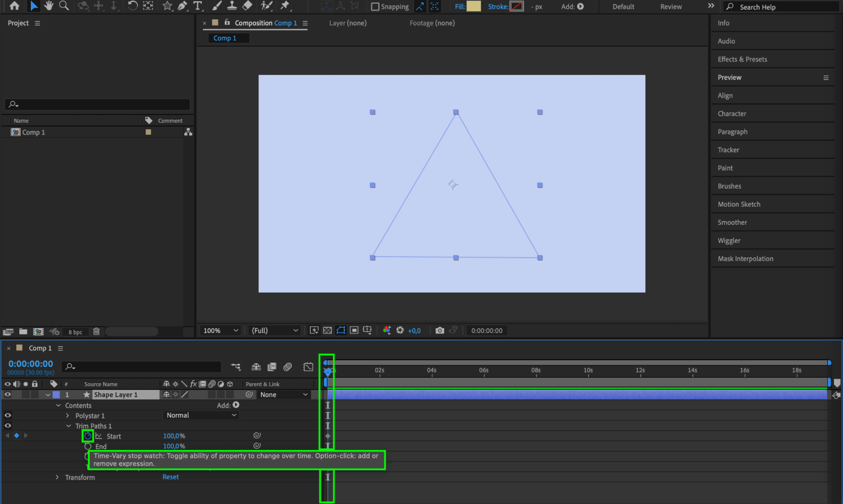Click the Reset link for Transform
The image size is (843, 504).
coord(170,477)
